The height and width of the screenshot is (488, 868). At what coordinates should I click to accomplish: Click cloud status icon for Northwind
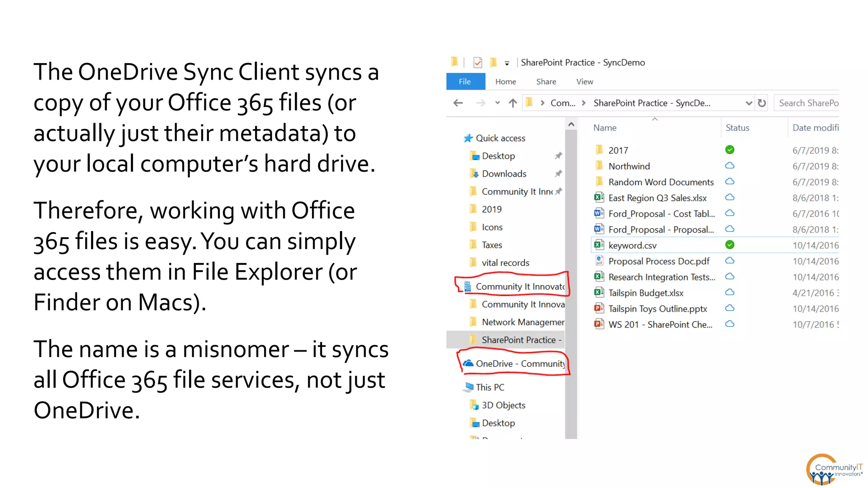(x=730, y=166)
